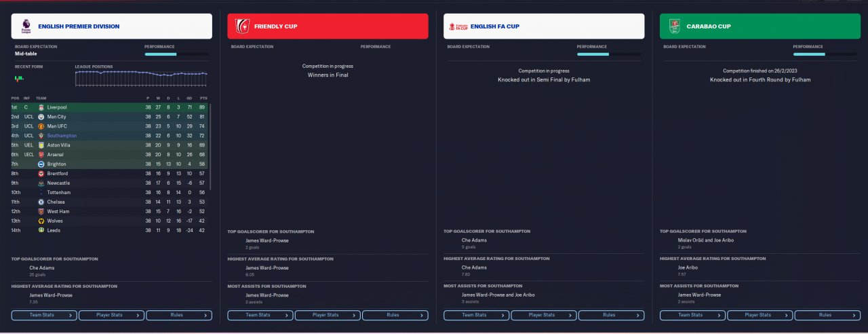Open the English Premier Division header
The width and height of the screenshot is (868, 334).
point(111,26)
